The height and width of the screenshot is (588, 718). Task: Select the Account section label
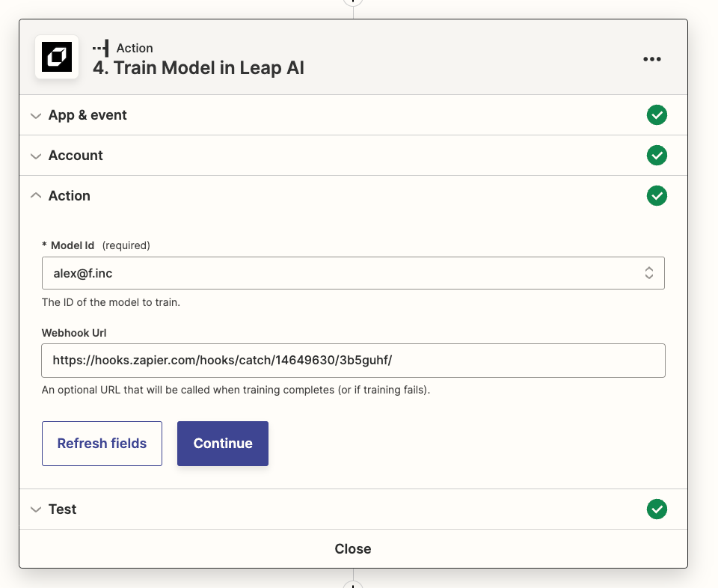[76, 156]
